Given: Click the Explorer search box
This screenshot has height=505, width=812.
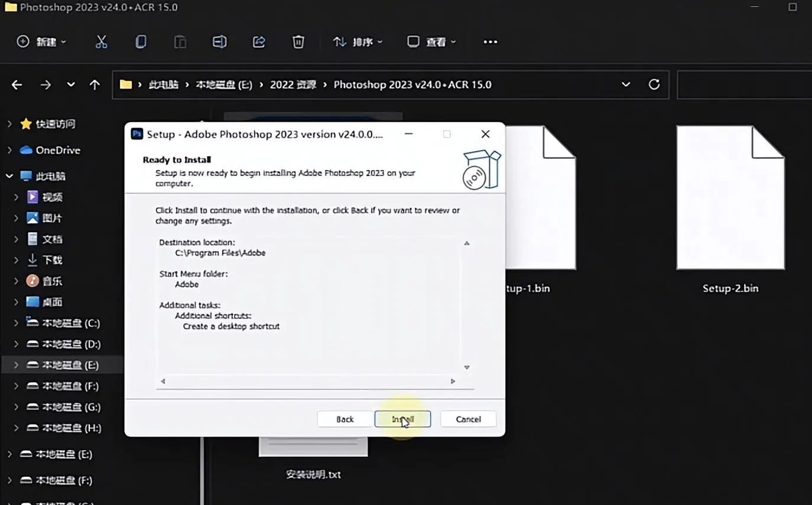Looking at the screenshot, I should point(745,84).
